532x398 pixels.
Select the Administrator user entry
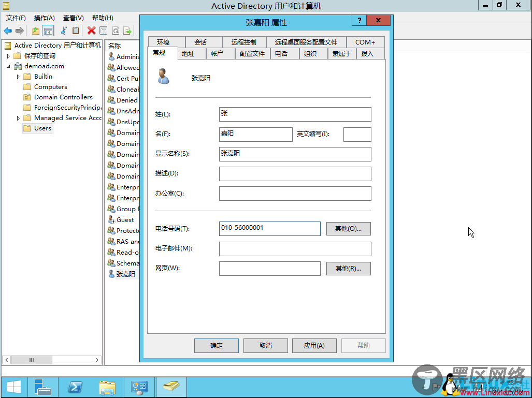point(123,56)
